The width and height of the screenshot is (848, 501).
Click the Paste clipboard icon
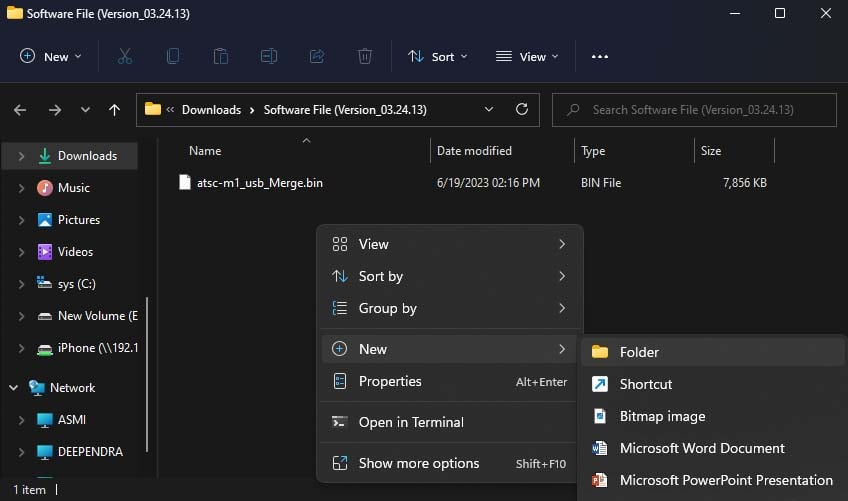coord(221,57)
